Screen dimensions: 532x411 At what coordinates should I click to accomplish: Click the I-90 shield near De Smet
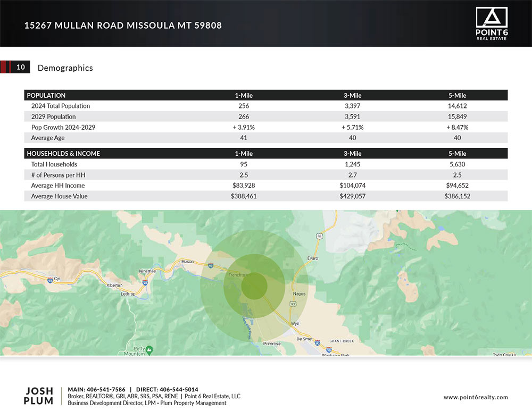318,343
